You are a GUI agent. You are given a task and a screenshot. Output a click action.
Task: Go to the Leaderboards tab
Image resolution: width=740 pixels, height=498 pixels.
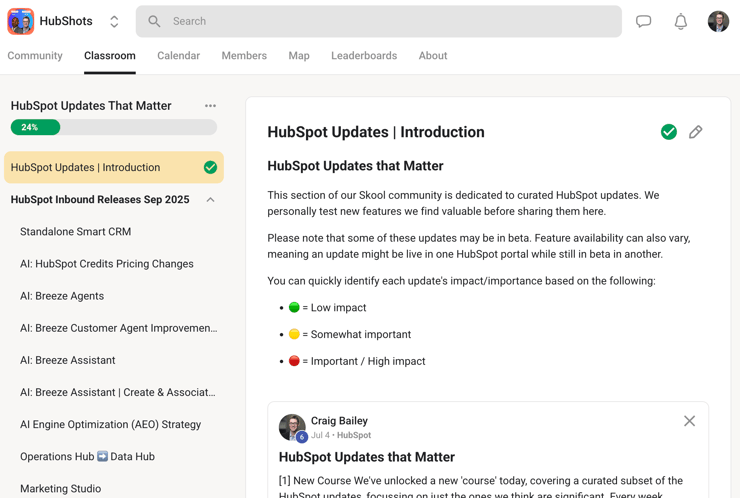pyautogui.click(x=364, y=56)
